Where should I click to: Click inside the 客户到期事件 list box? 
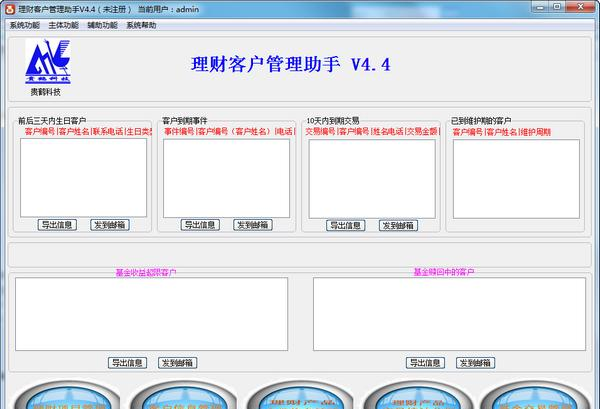click(x=227, y=178)
